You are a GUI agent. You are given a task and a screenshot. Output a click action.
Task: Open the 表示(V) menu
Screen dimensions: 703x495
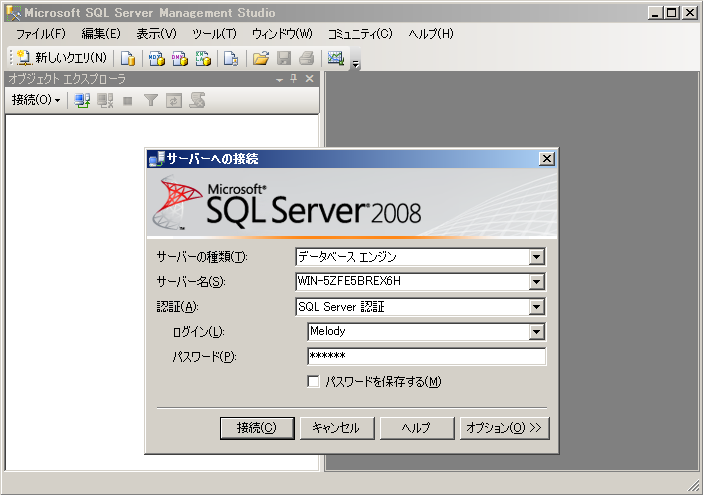156,34
